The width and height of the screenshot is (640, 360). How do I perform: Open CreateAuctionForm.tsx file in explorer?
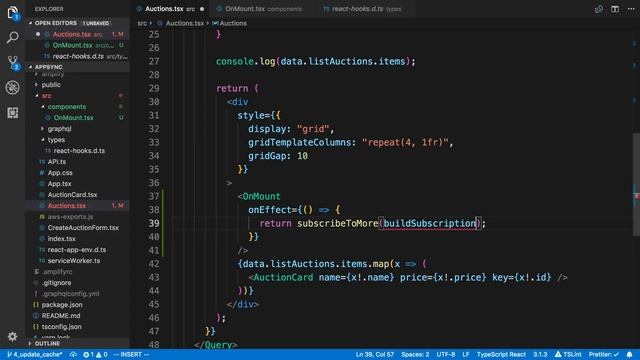[83, 228]
